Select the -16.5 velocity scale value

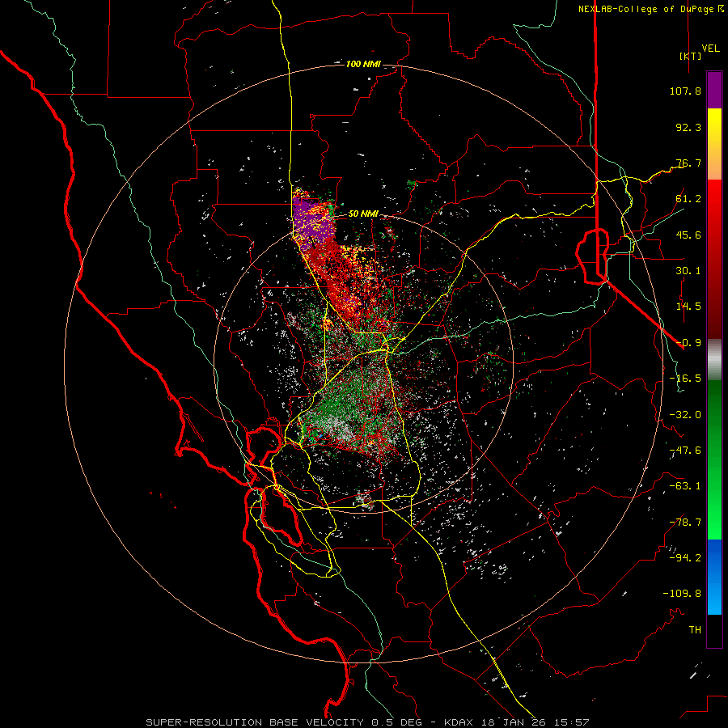click(x=685, y=379)
